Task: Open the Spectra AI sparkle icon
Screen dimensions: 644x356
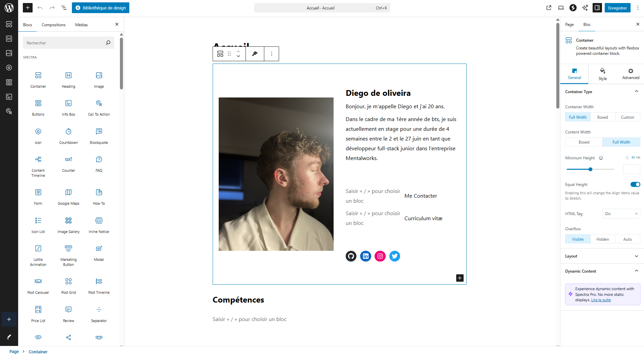Action: click(585, 8)
